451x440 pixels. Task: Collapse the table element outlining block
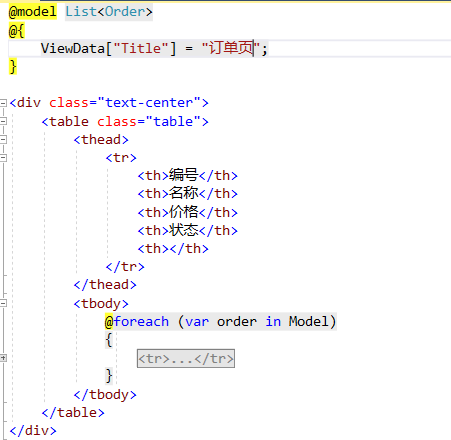coord(3,121)
